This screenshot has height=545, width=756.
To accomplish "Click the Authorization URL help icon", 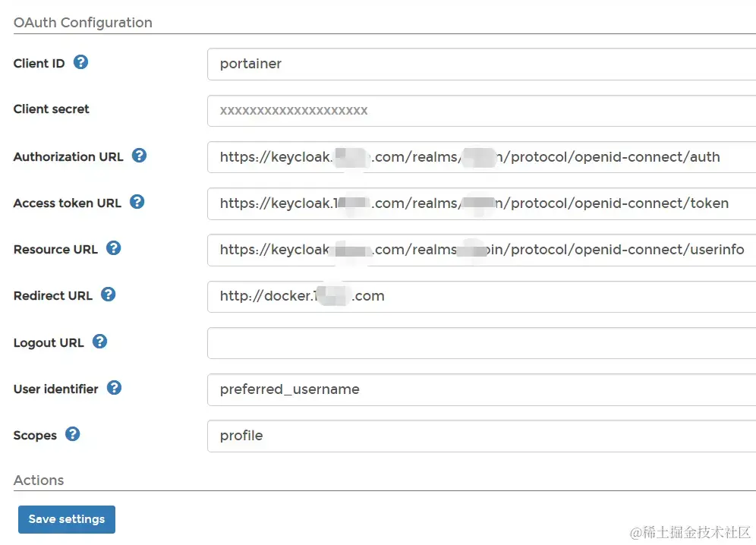I will tap(139, 156).
